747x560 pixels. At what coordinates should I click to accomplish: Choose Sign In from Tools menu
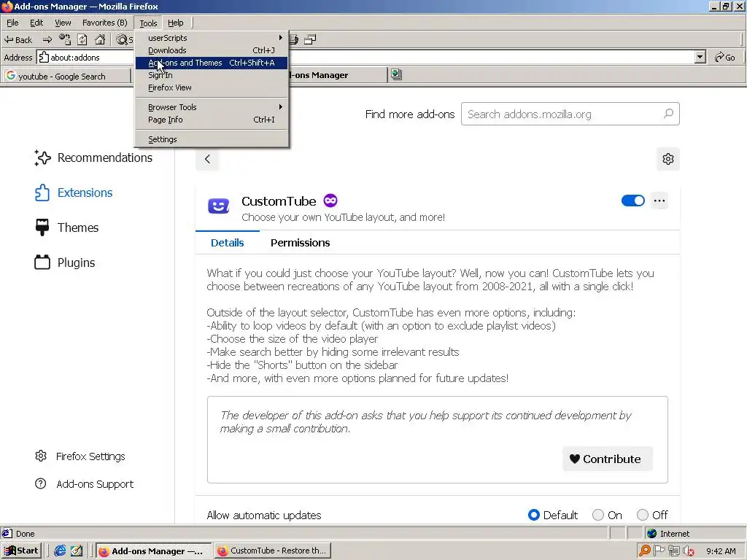[x=212, y=75]
